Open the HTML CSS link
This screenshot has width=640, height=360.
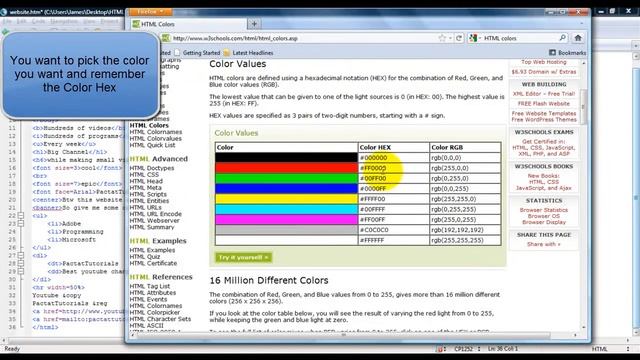[144, 174]
